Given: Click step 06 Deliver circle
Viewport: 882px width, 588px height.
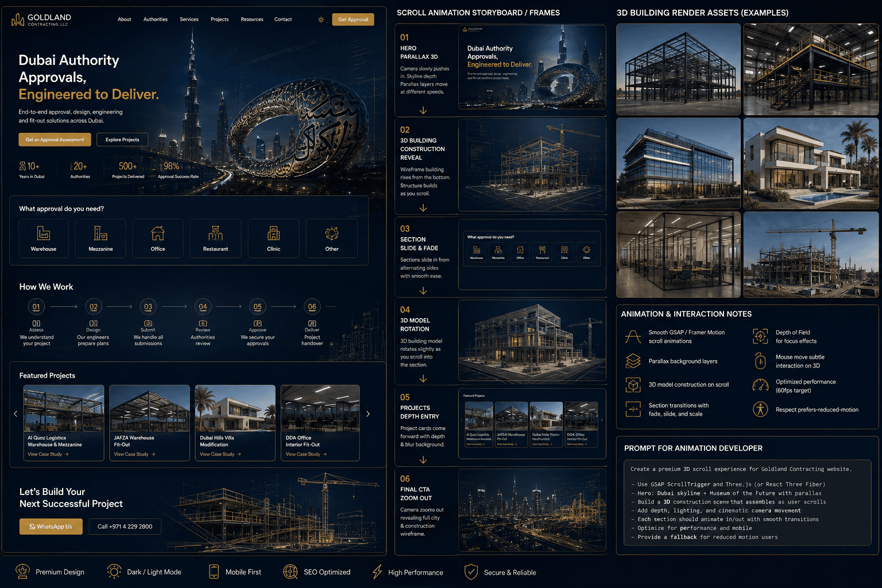Looking at the screenshot, I should [312, 307].
